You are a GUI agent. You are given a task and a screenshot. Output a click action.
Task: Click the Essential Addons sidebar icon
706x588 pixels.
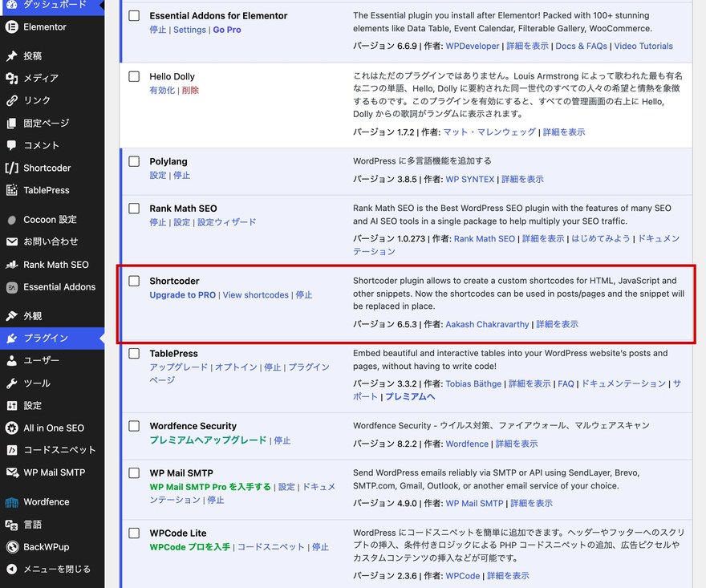click(x=12, y=287)
